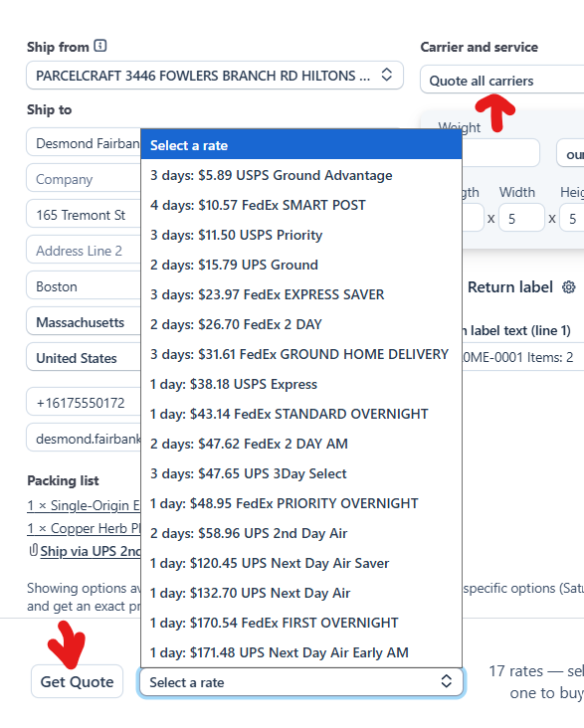Open the Ship via UPS 2nd note link
The width and height of the screenshot is (584, 728).
91,551
